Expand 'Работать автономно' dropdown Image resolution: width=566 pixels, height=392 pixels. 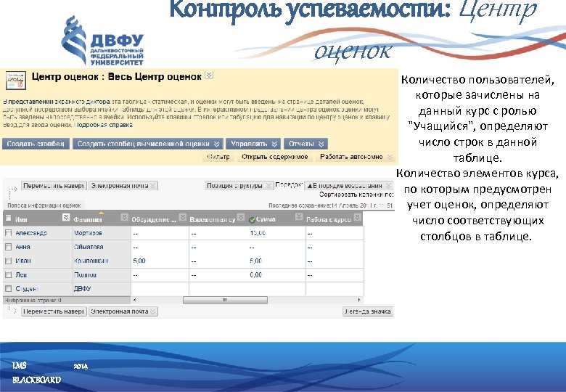[x=390, y=157]
